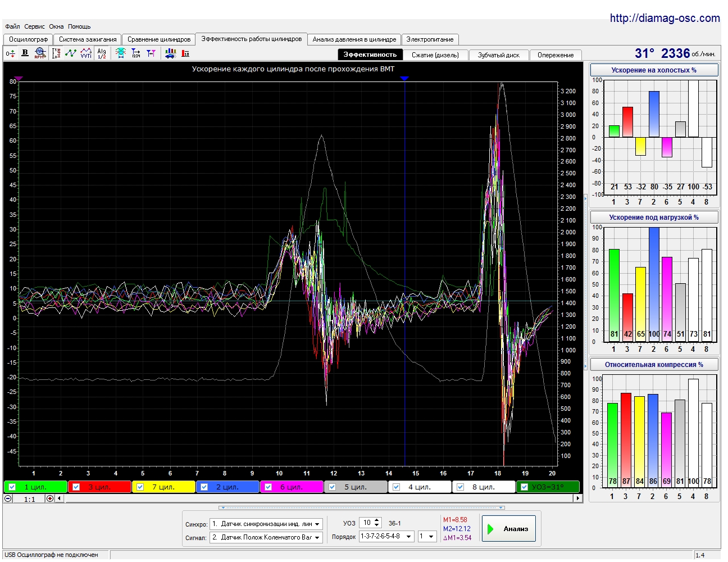Image resolution: width=728 pixels, height=562 pixels.
Task: Click the car with bar chart icon
Action: (171, 53)
